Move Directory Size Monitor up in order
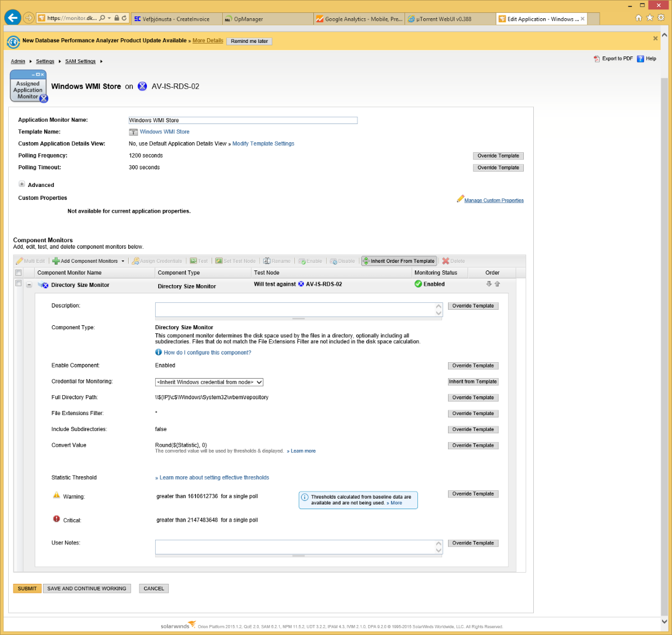The image size is (672, 635). click(497, 283)
